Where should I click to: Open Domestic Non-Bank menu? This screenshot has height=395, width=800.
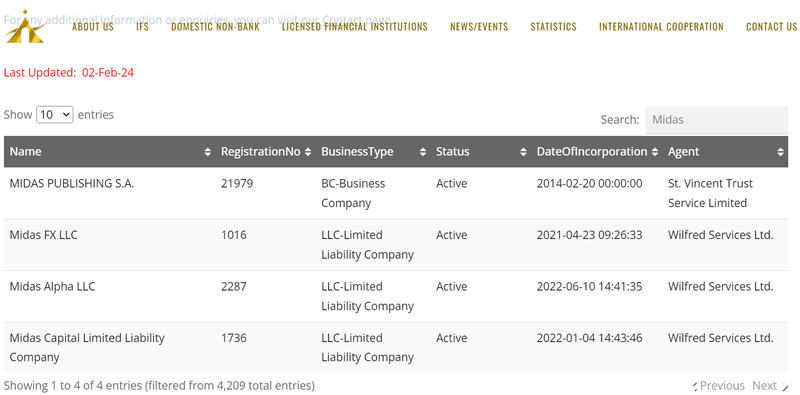click(x=215, y=27)
